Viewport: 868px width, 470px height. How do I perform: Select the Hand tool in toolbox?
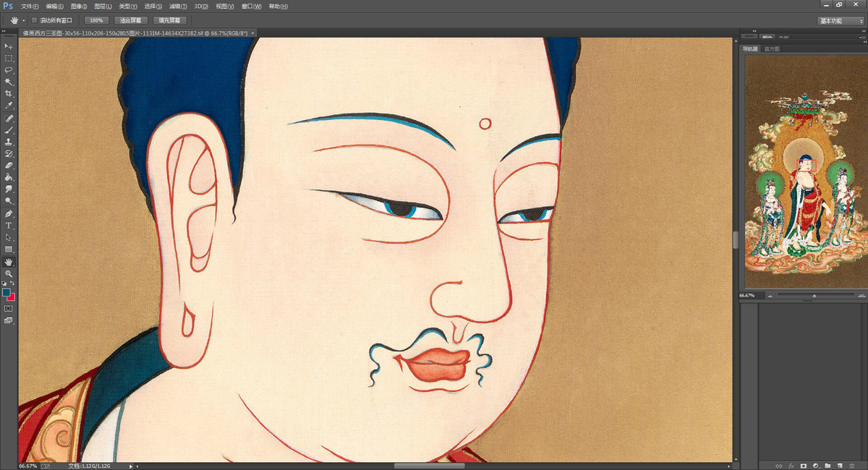point(9,262)
